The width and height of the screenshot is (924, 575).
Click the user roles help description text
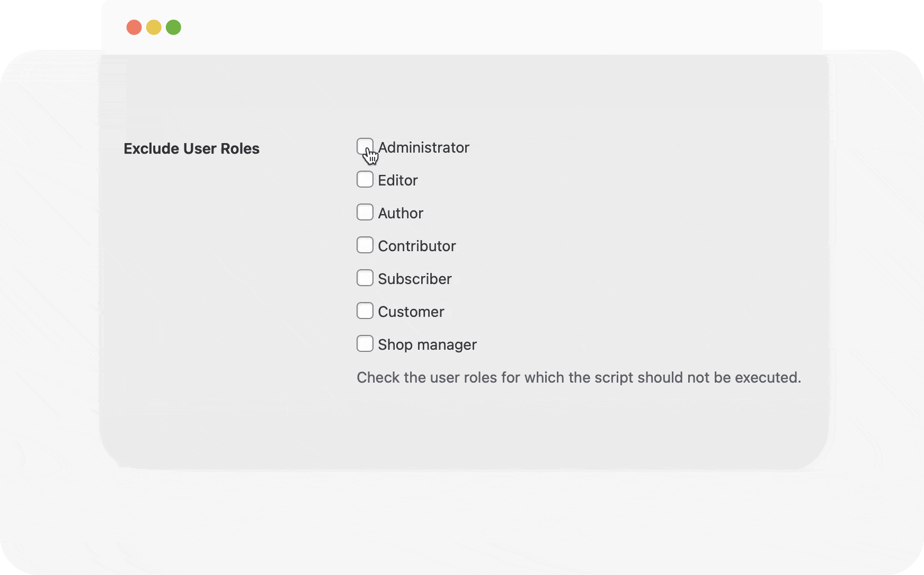[579, 377]
